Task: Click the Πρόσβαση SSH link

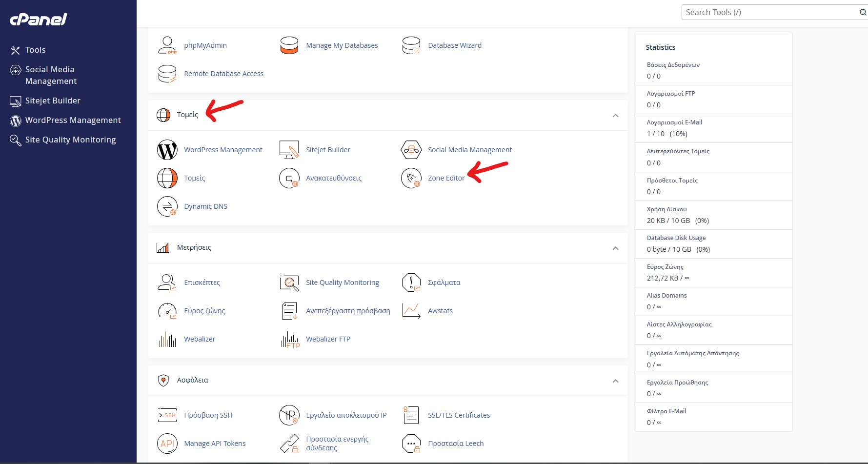Action: (x=208, y=415)
